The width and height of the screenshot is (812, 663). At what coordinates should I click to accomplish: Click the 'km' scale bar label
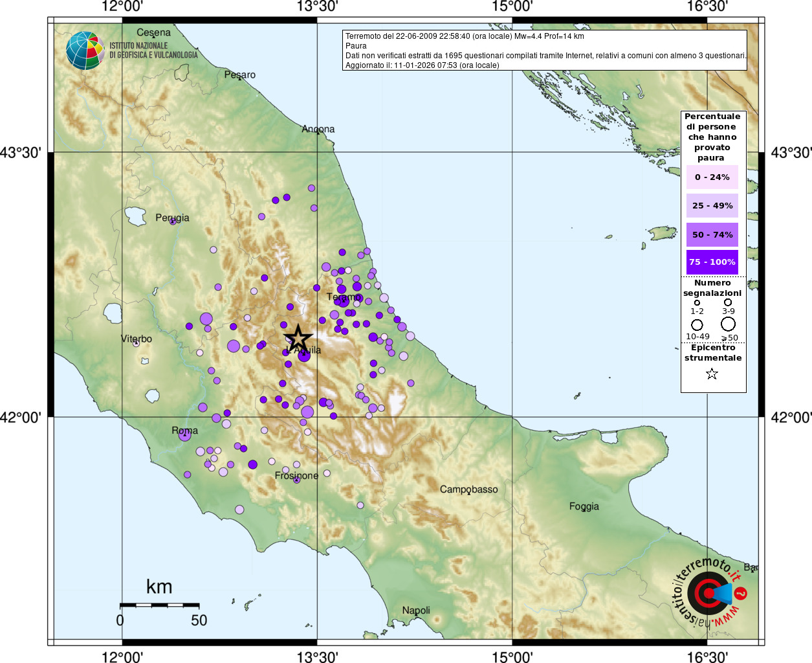(159, 587)
